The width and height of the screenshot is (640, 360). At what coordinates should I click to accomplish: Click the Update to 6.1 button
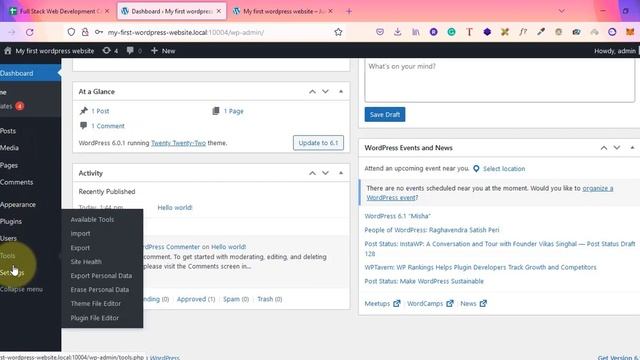coord(318,143)
